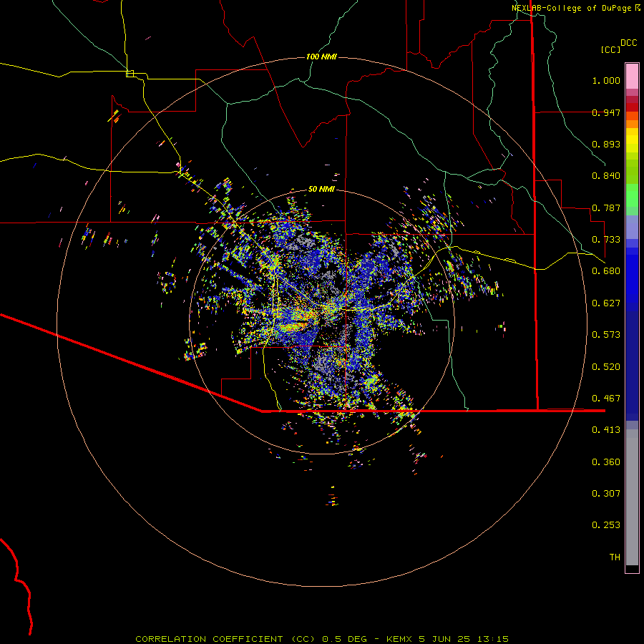The width and height of the screenshot is (644, 644).
Task: Click the 50 NMI range ring label
Action: tap(321, 189)
